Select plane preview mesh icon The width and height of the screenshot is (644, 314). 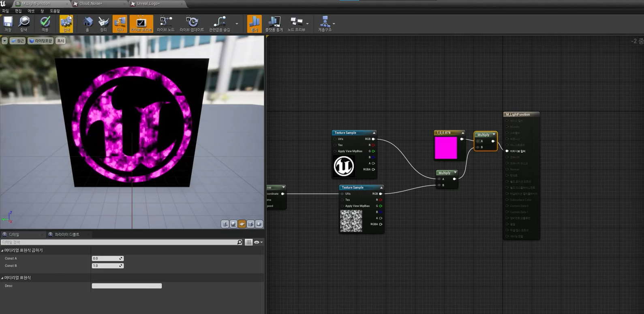(x=242, y=224)
